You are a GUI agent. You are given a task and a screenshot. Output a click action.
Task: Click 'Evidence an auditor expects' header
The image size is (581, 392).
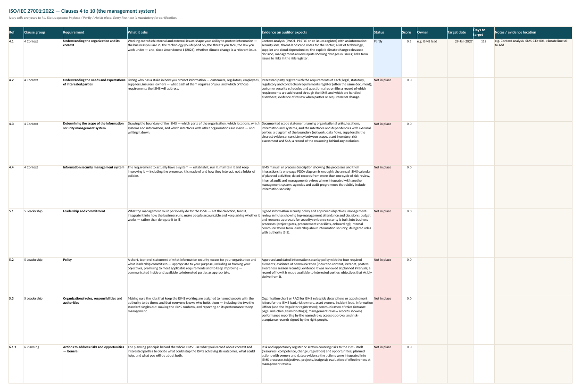click(x=317, y=33)
